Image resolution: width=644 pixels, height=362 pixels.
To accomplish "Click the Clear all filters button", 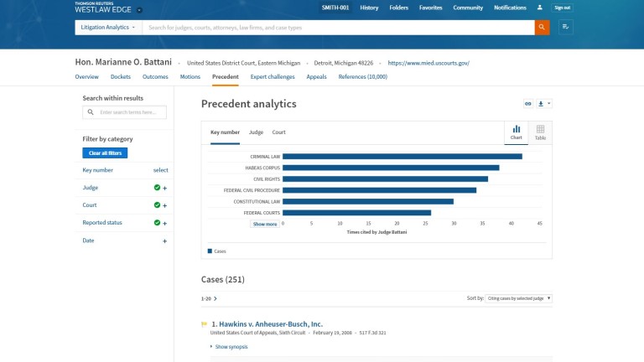I will click(x=105, y=153).
